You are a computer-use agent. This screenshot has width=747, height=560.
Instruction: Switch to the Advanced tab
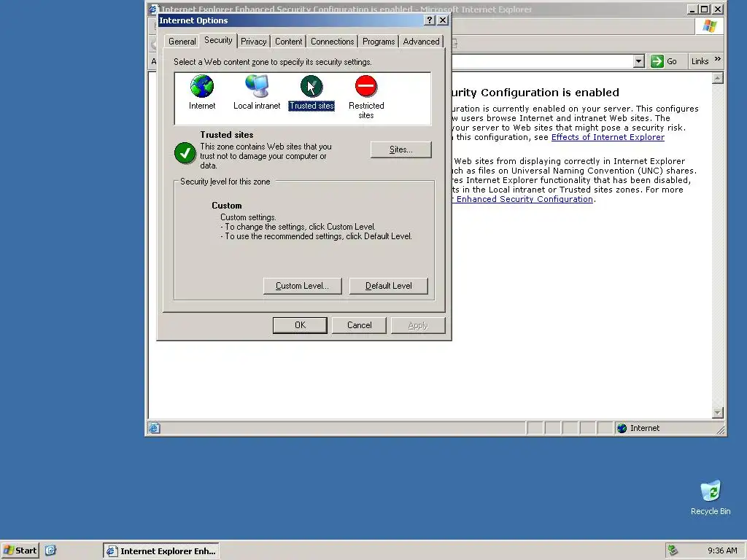(421, 42)
